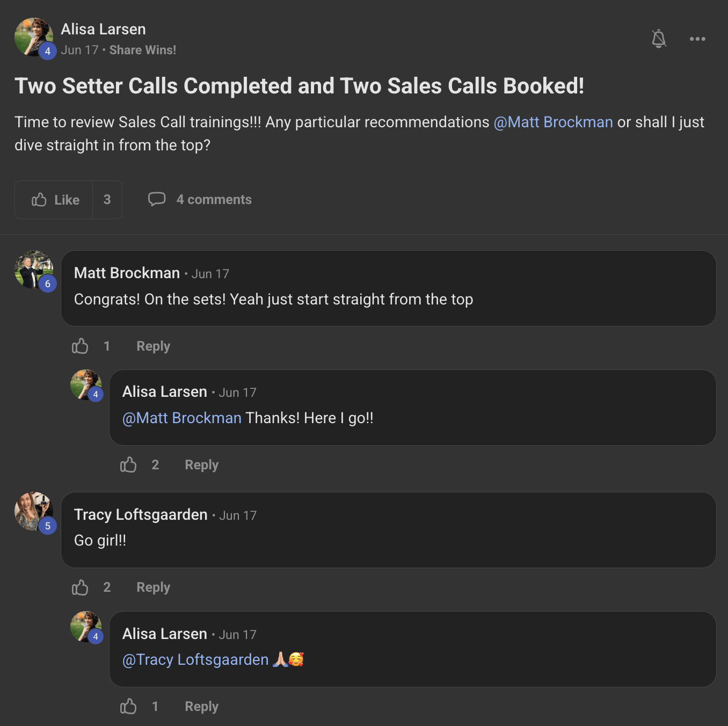Open the Share Wins! category link
Image resolution: width=728 pixels, height=726 pixels.
(142, 50)
